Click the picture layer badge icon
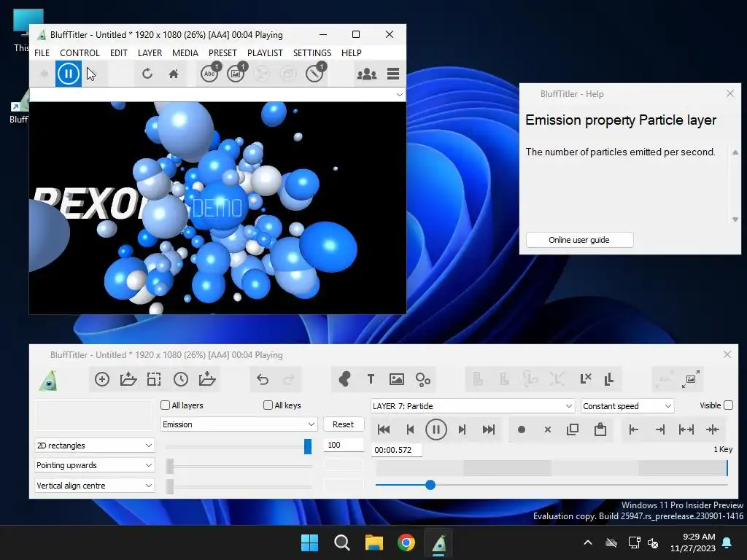The width and height of the screenshot is (747, 560). (236, 74)
